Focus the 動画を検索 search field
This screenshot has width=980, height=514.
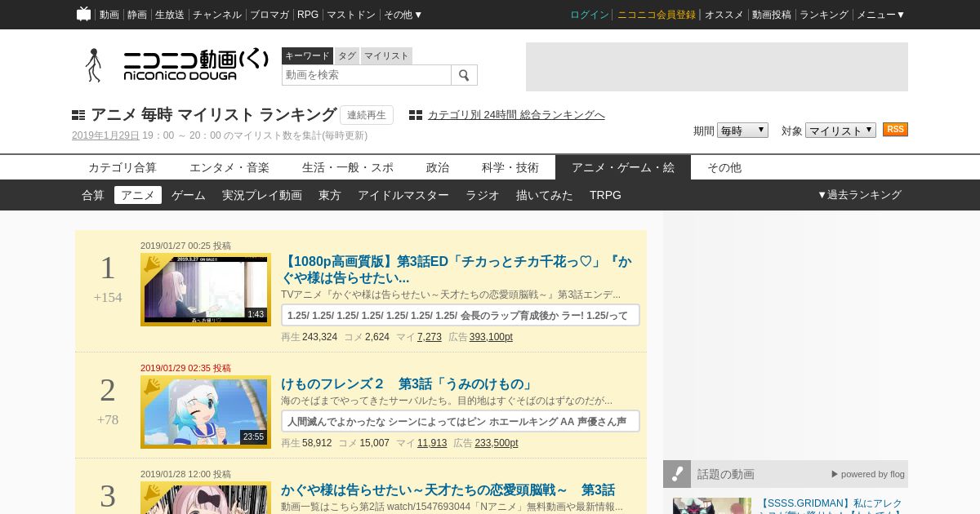tap(367, 75)
